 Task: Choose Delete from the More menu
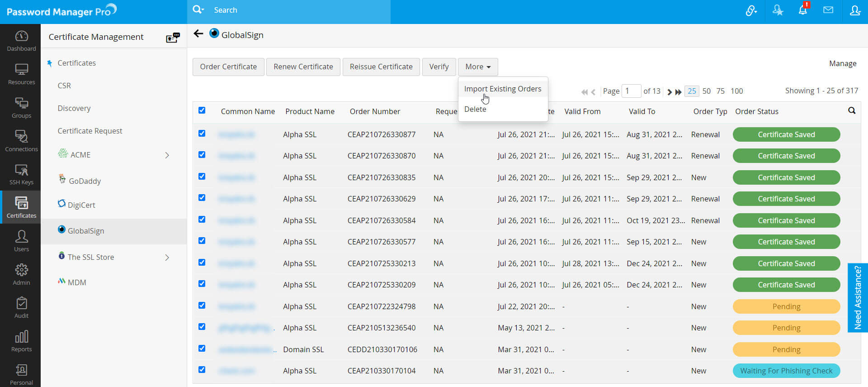tap(475, 110)
